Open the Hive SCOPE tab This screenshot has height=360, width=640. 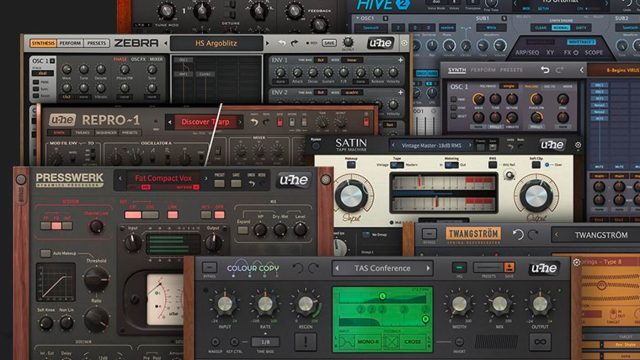(594, 53)
